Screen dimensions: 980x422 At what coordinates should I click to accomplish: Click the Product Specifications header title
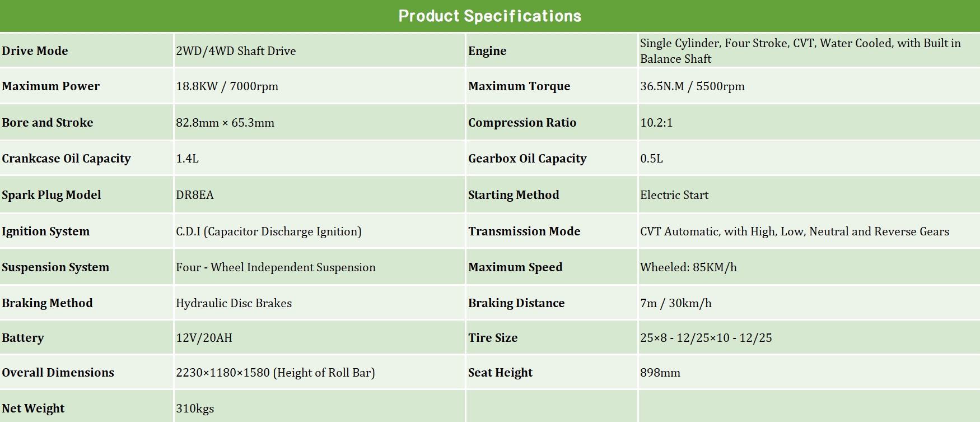[489, 16]
